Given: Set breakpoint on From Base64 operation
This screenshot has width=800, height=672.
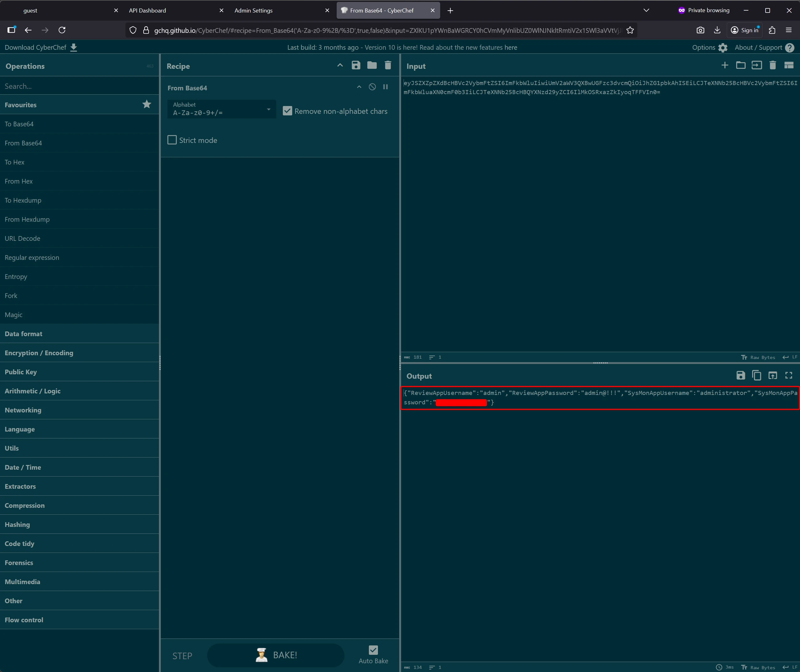Looking at the screenshot, I should [x=385, y=87].
